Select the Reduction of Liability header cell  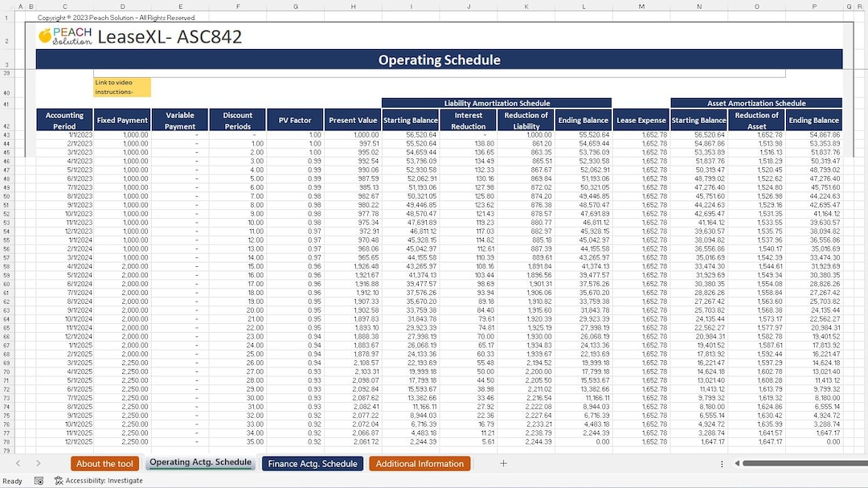coord(526,121)
